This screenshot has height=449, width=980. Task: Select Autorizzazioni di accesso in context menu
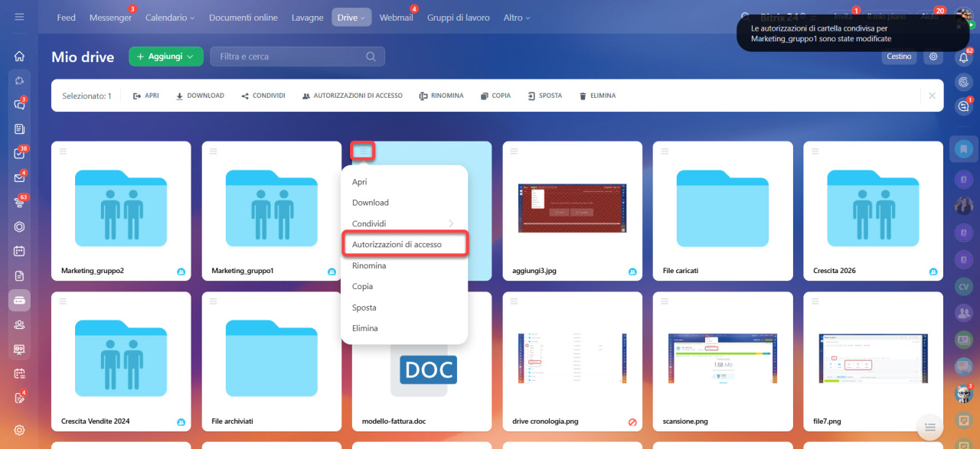(x=397, y=245)
